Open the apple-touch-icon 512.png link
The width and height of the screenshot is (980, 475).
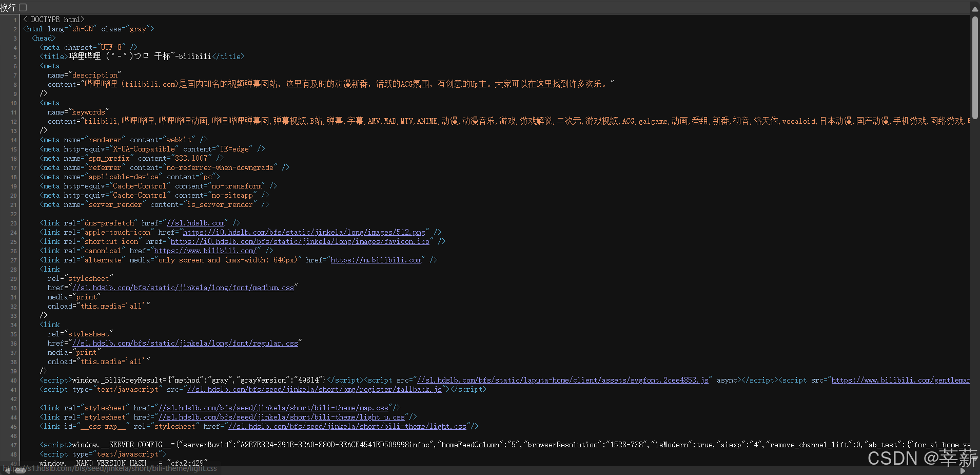[x=304, y=232]
